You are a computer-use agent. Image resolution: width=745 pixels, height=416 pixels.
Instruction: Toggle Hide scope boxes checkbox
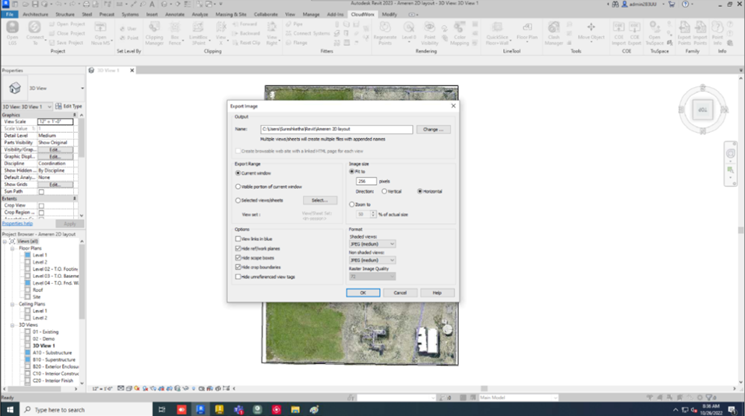(x=238, y=258)
